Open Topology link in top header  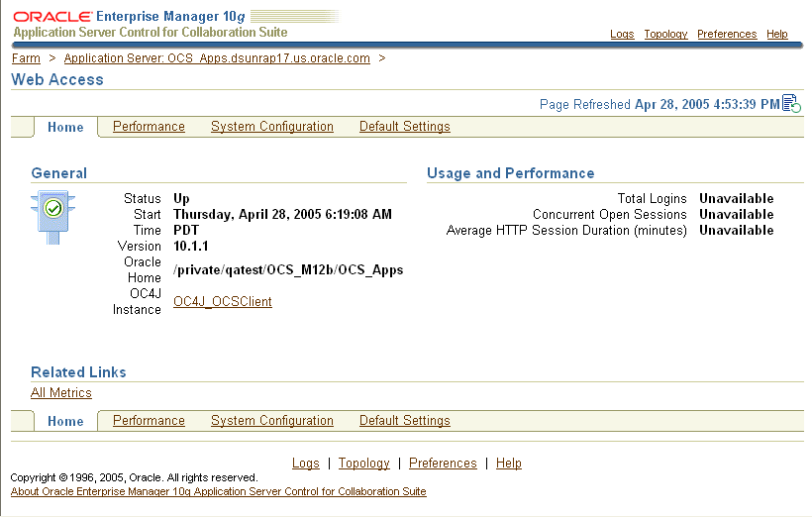pyautogui.click(x=665, y=34)
